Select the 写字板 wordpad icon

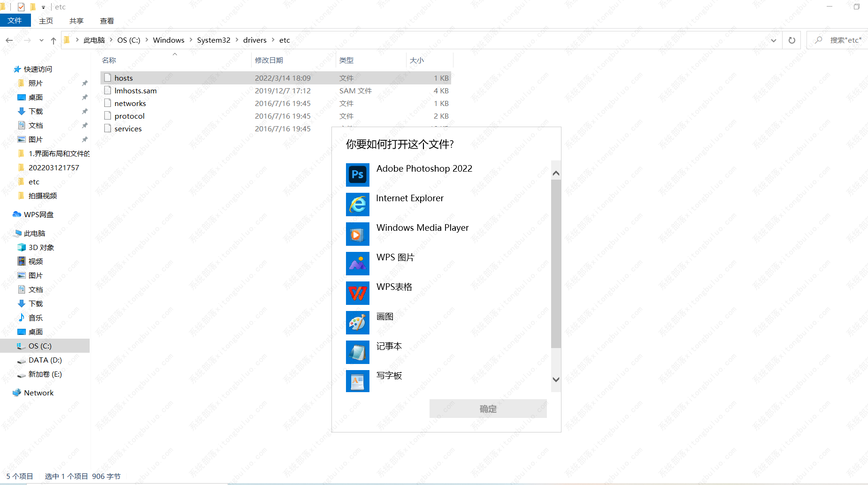(x=357, y=381)
